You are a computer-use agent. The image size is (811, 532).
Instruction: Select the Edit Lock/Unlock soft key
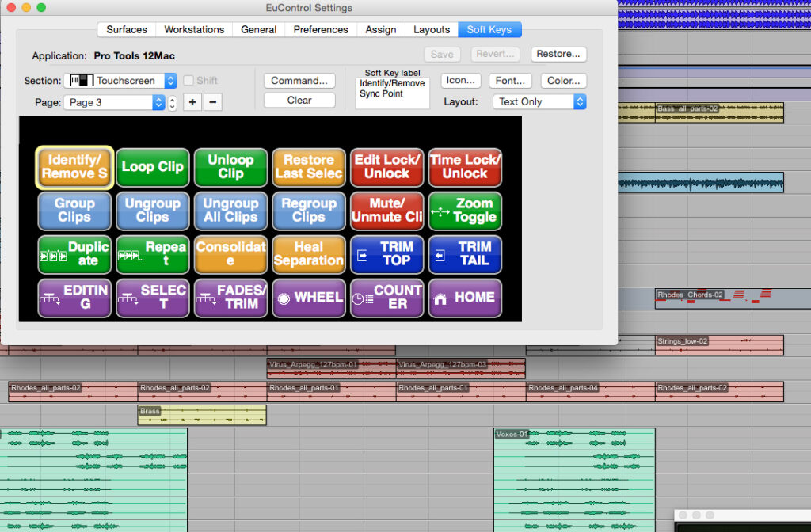pos(386,167)
